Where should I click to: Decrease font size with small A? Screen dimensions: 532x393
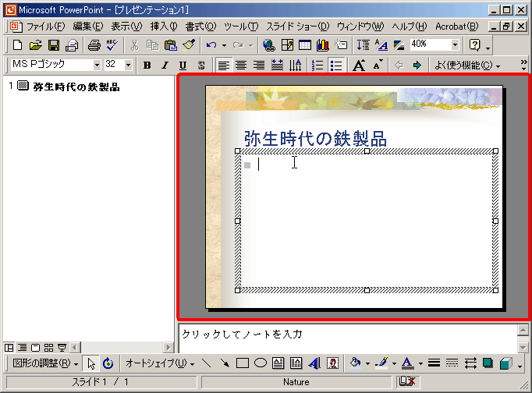(x=378, y=65)
